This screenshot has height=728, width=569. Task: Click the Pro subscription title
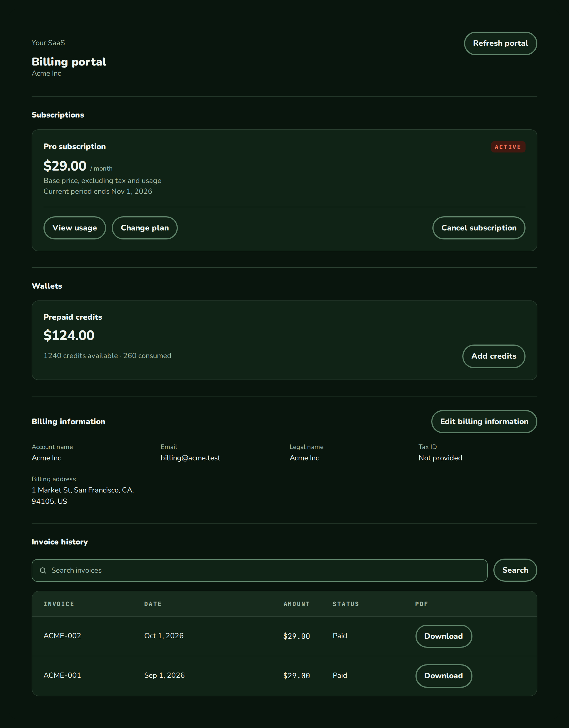point(75,147)
